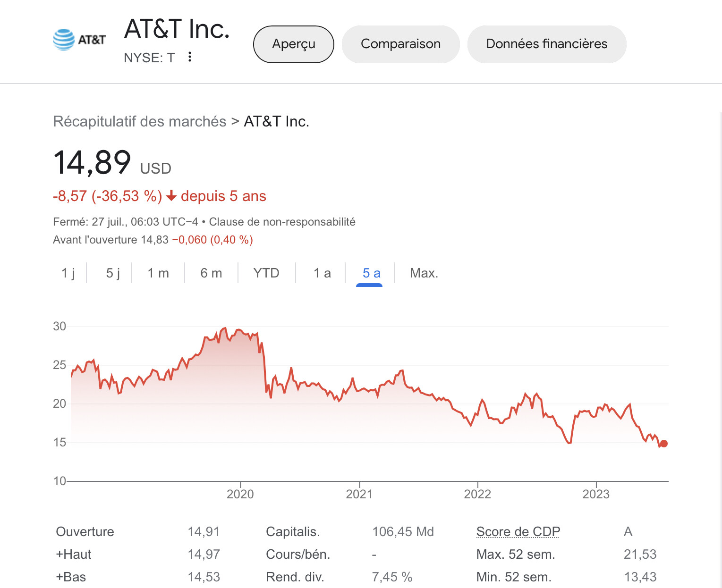Image resolution: width=722 pixels, height=588 pixels.
Task: Open the Récapitulatif des marchés breadcrumb link
Action: pyautogui.click(x=140, y=122)
